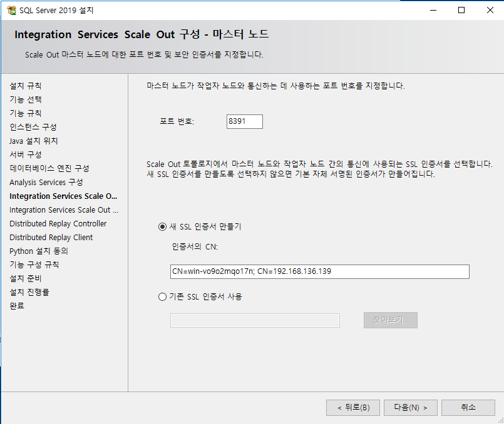Select the Python 설치 동의 step

pos(39,251)
